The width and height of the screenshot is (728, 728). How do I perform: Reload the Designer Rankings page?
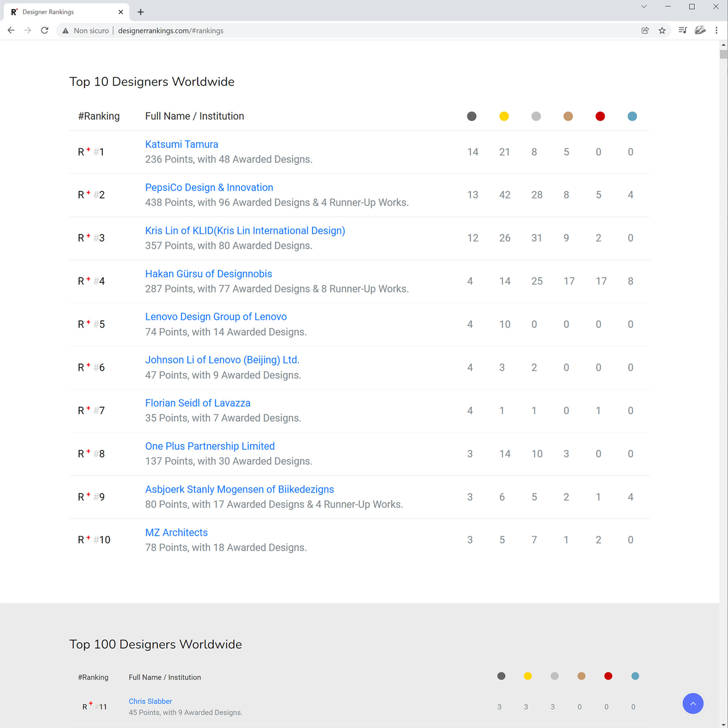pyautogui.click(x=45, y=30)
